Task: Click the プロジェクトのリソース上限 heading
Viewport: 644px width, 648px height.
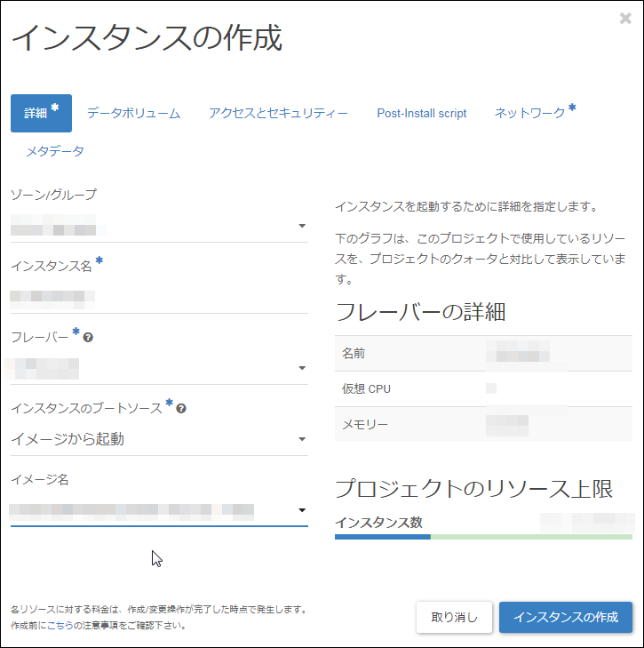Action: tap(473, 489)
